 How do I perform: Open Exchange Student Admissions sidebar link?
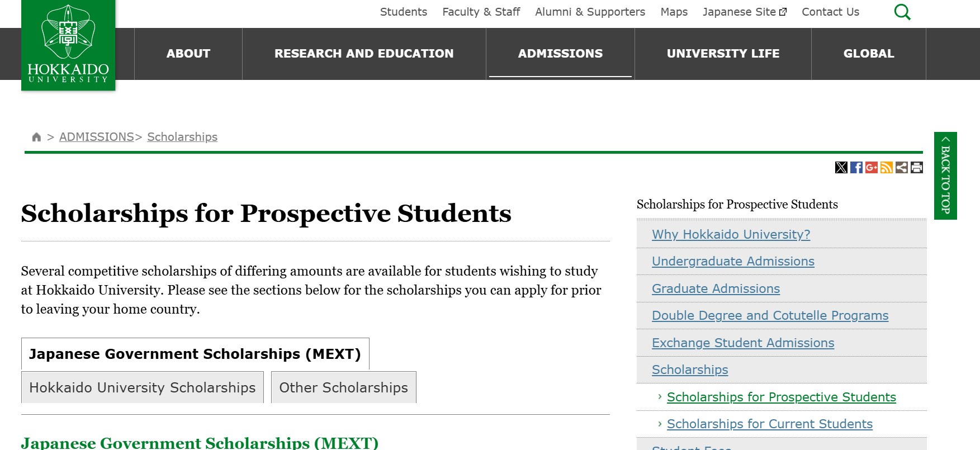[x=743, y=343]
